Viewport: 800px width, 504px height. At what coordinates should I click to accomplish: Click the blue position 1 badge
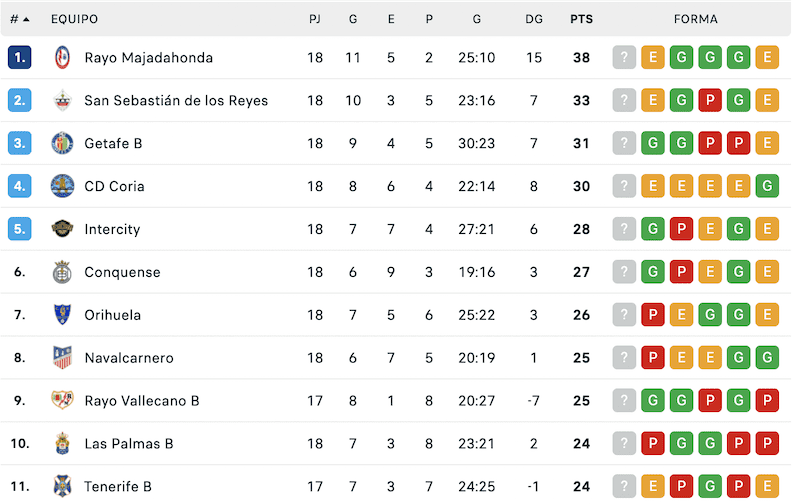19,58
